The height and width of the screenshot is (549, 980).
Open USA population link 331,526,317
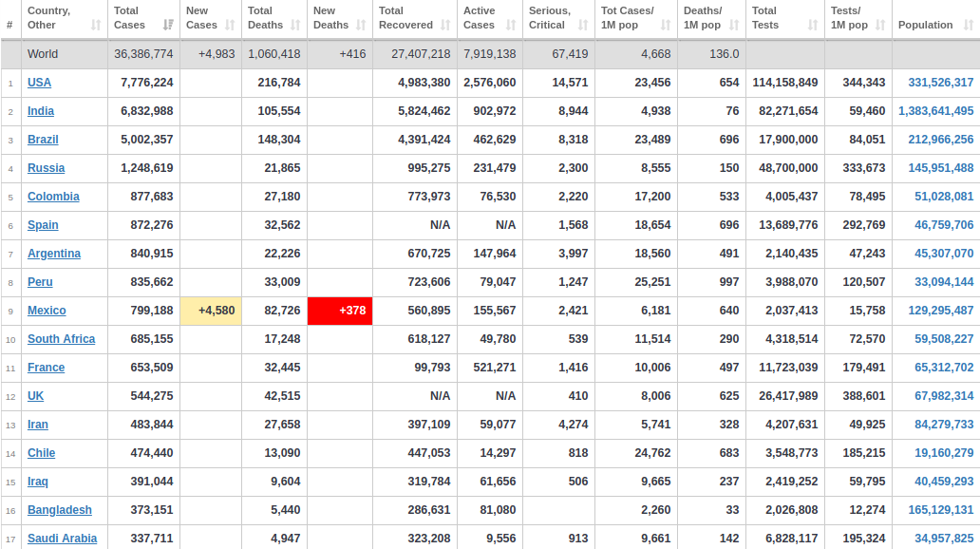pyautogui.click(x=941, y=83)
